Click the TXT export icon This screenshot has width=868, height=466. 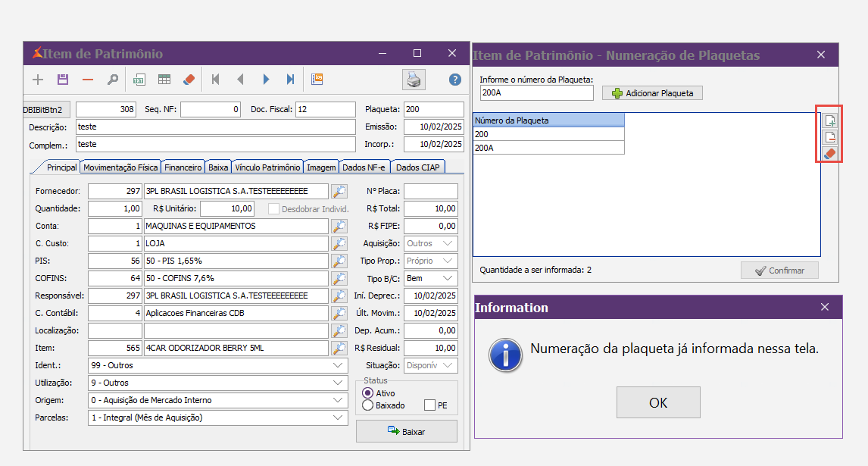click(x=139, y=80)
